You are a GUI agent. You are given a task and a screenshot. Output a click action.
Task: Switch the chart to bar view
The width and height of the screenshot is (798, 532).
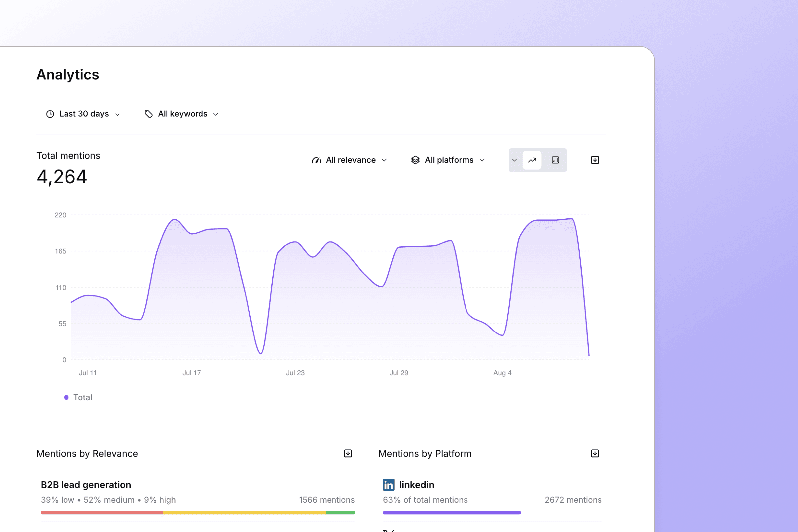pyautogui.click(x=555, y=160)
